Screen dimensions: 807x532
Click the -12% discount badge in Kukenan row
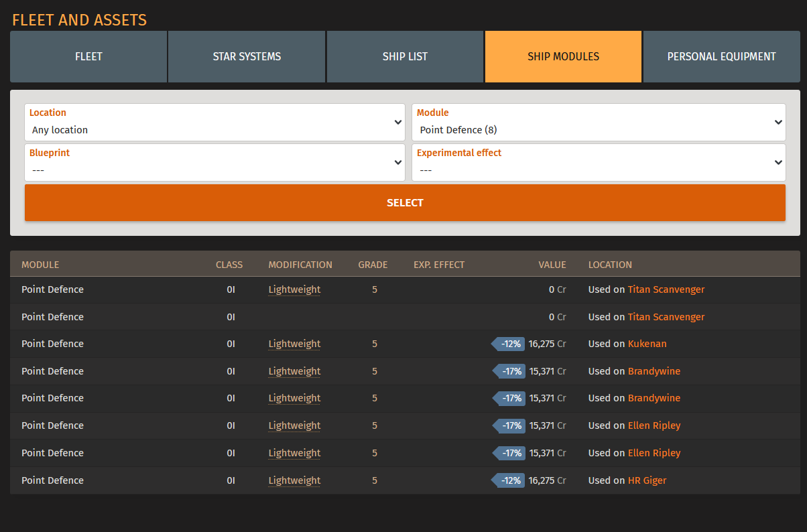coord(508,344)
